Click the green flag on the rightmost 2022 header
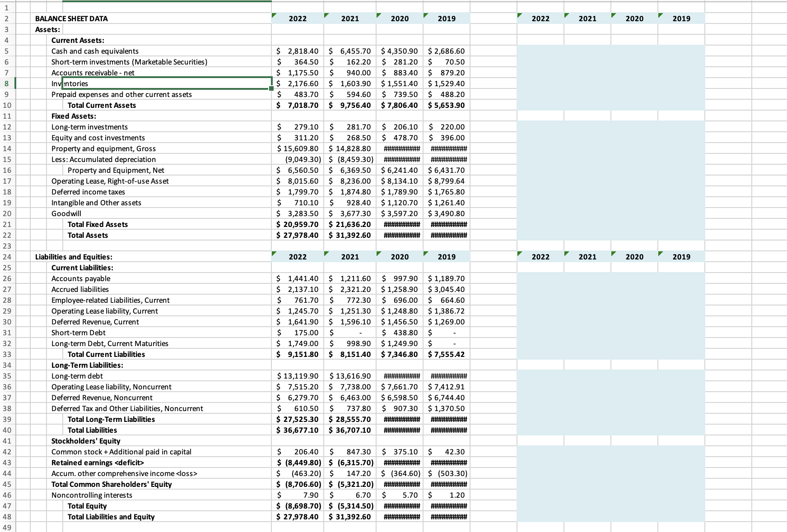 (x=520, y=15)
